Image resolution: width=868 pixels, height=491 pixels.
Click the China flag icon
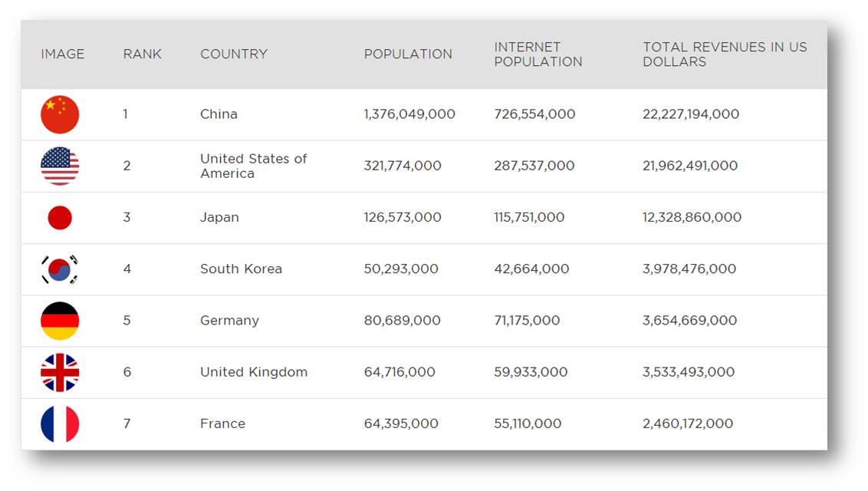point(60,114)
